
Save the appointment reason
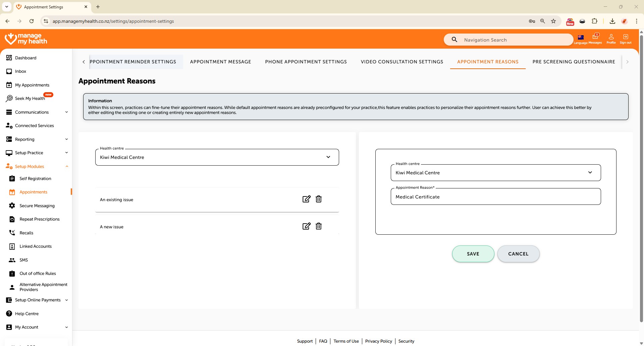[473, 254]
